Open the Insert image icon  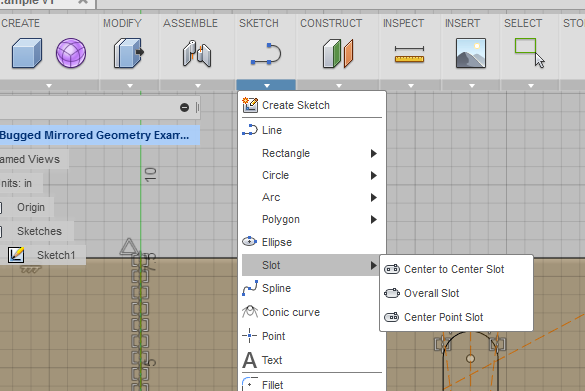pyautogui.click(x=471, y=53)
